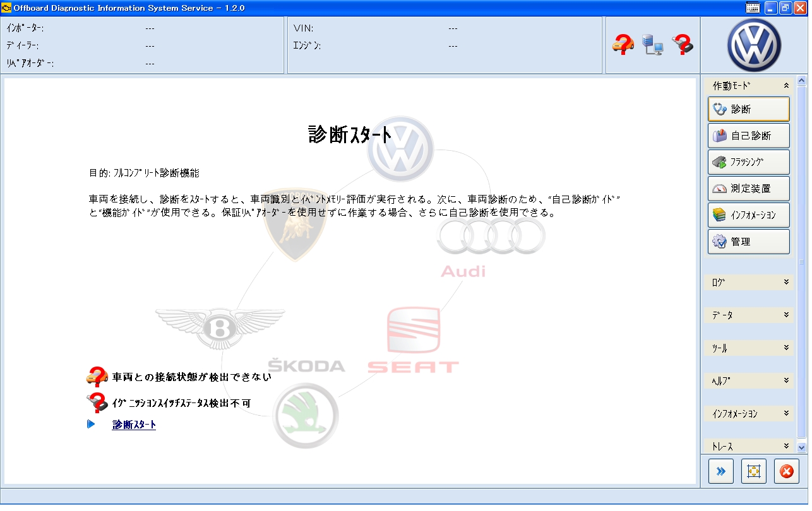Select the 診断 operating mode button
This screenshot has height=511, width=812.
[749, 109]
